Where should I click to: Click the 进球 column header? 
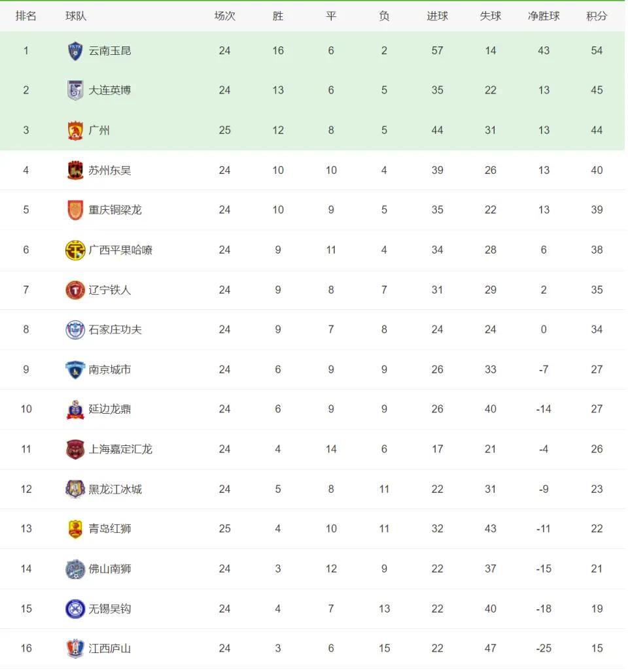click(437, 16)
